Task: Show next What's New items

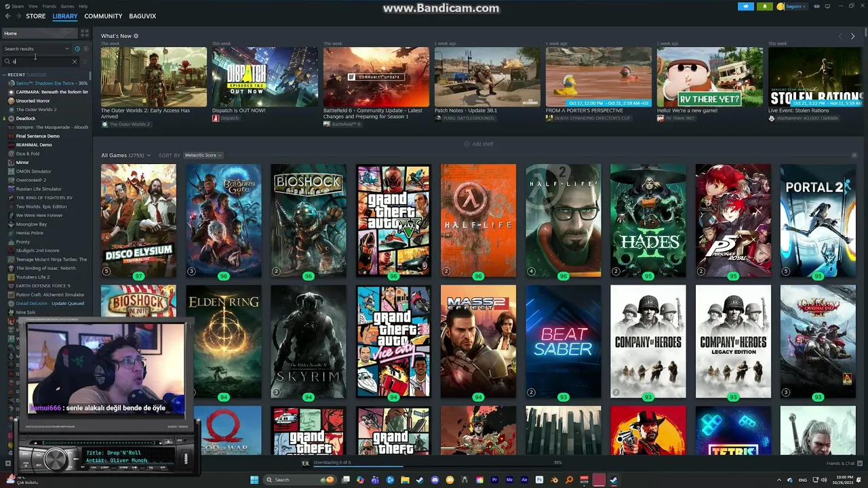Action: point(853,36)
